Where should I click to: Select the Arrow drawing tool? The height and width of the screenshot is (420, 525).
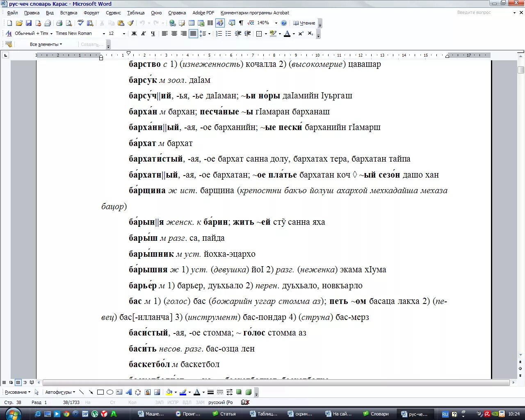[x=91, y=392]
